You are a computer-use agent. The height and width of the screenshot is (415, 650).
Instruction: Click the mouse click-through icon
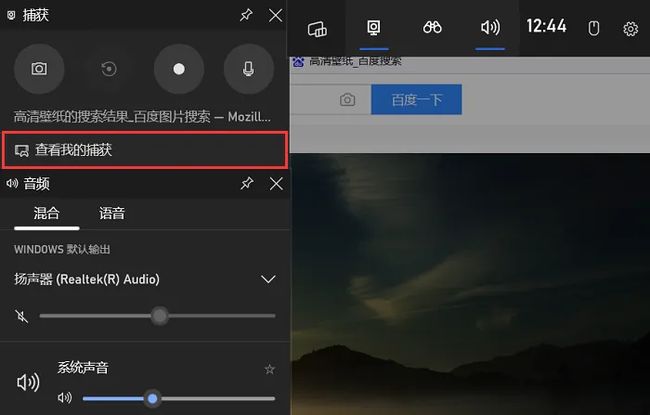click(594, 28)
